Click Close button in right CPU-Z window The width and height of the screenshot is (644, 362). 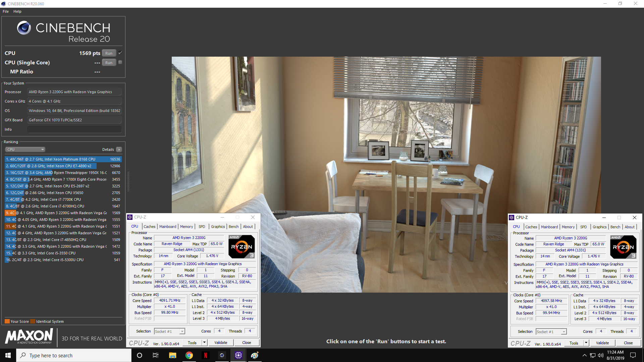coord(628,343)
